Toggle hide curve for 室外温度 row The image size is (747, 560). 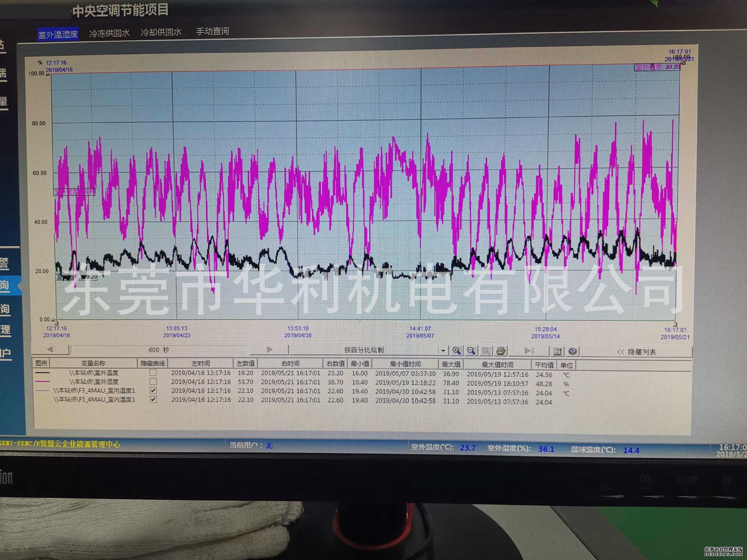pyautogui.click(x=153, y=373)
